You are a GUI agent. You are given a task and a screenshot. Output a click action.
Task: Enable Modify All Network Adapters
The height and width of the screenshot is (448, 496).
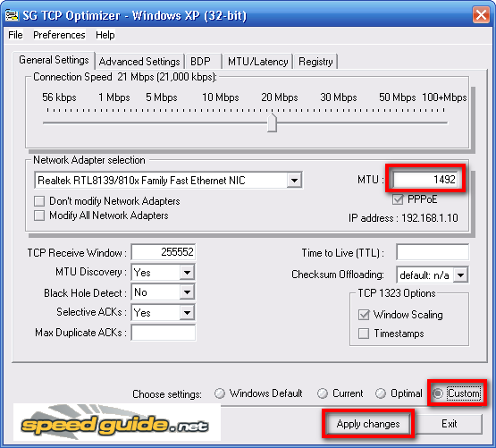pyautogui.click(x=39, y=216)
